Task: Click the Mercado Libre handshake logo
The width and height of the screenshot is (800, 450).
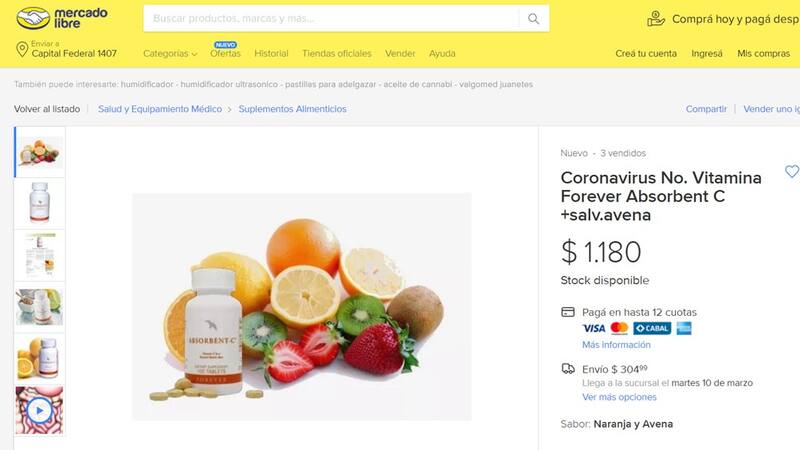Action: coord(34,18)
